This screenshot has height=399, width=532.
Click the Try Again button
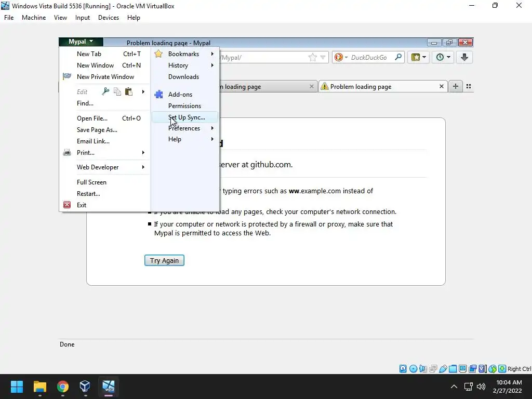tap(164, 260)
